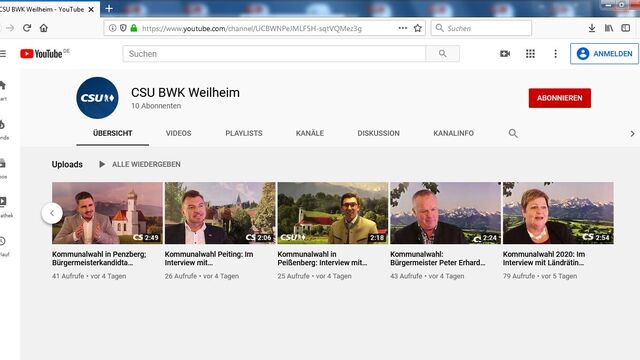
Task: Click title 'Kommunalwahl in Penzberg'
Action: pyautogui.click(x=99, y=258)
